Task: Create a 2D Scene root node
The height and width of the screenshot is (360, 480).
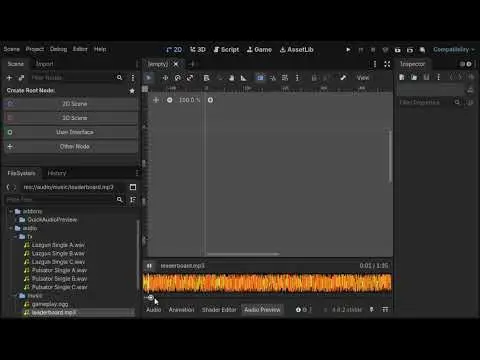Action: (x=71, y=104)
